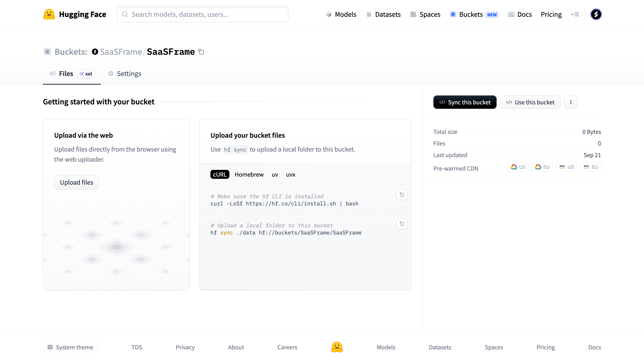Open the Privacy link in footer
This screenshot has height=363, width=644.
point(185,347)
